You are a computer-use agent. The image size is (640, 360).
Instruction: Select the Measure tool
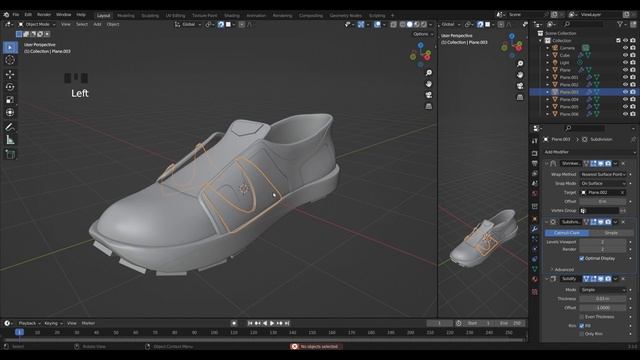(x=10, y=140)
